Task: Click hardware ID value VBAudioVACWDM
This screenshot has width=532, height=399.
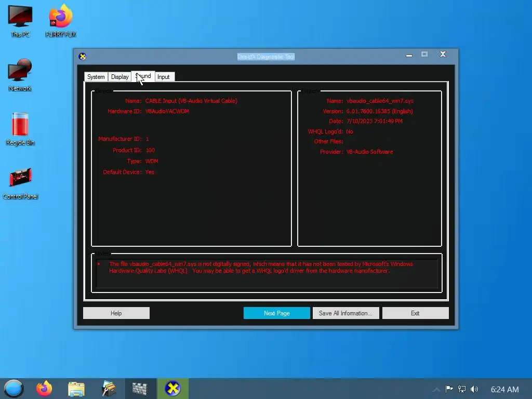Action: [167, 111]
